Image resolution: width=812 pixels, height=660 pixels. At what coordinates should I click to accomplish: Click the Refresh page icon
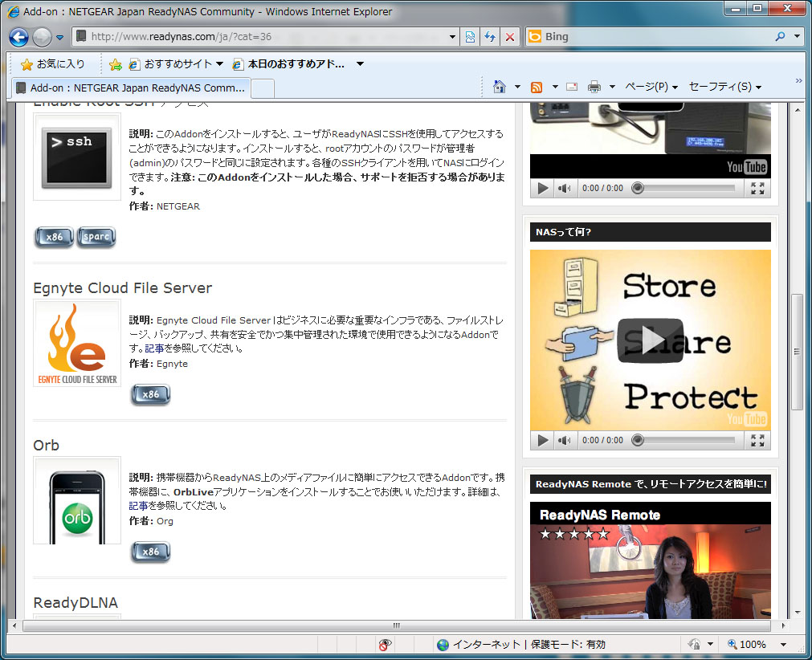click(489, 37)
